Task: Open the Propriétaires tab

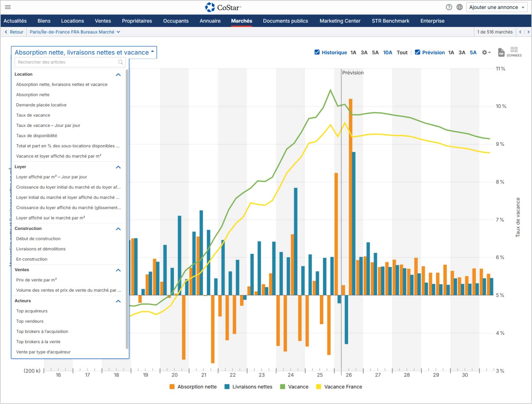Action: (x=137, y=21)
